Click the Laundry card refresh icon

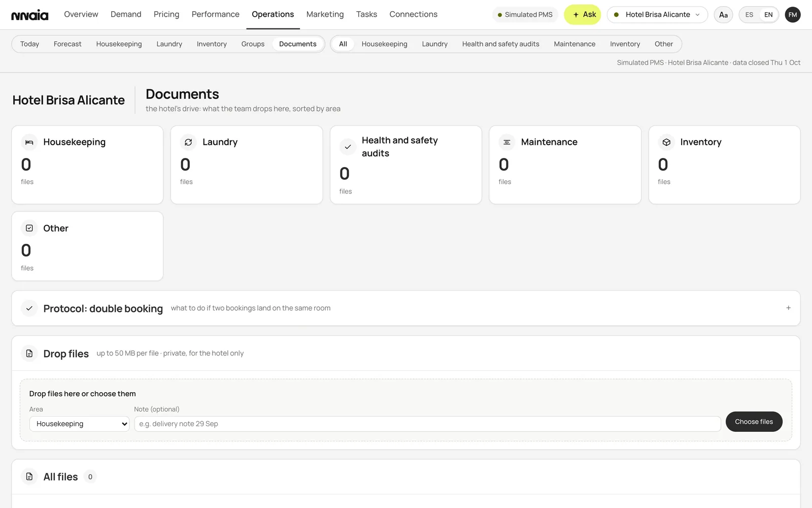coord(188,142)
